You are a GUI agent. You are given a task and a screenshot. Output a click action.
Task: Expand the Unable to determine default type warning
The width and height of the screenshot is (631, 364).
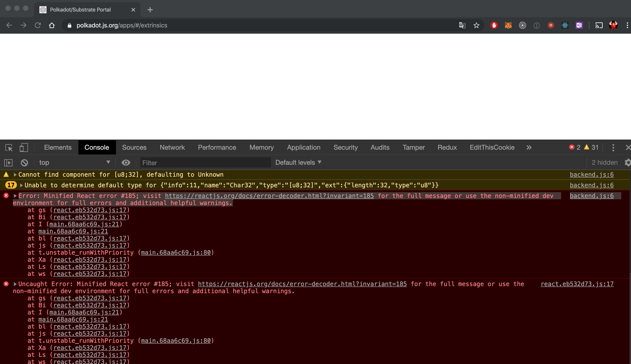tap(21, 185)
